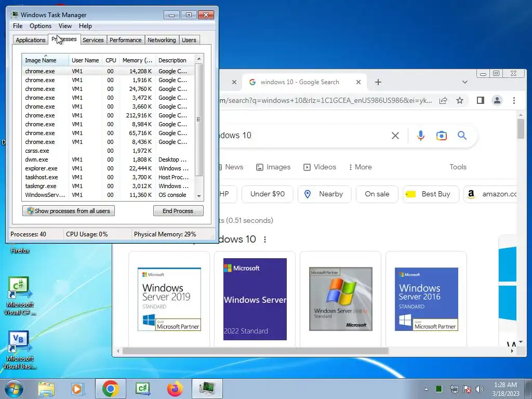
Task: Open Firefox from the taskbar
Action: point(175,389)
